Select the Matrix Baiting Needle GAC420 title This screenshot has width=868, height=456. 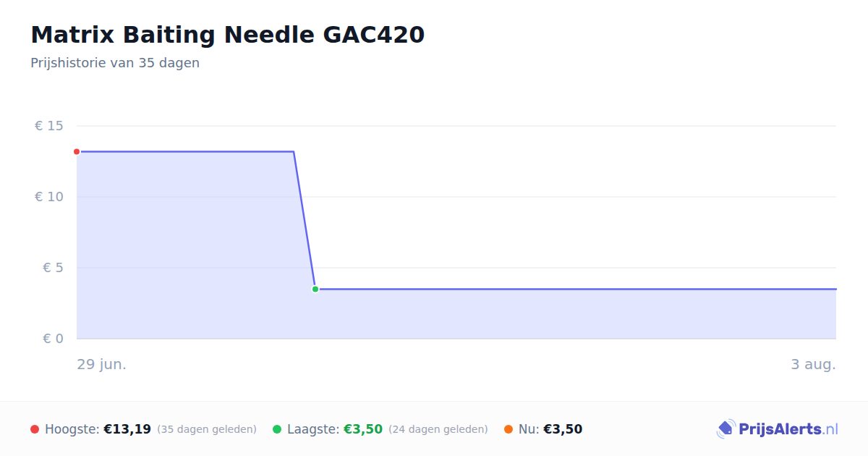pos(227,35)
